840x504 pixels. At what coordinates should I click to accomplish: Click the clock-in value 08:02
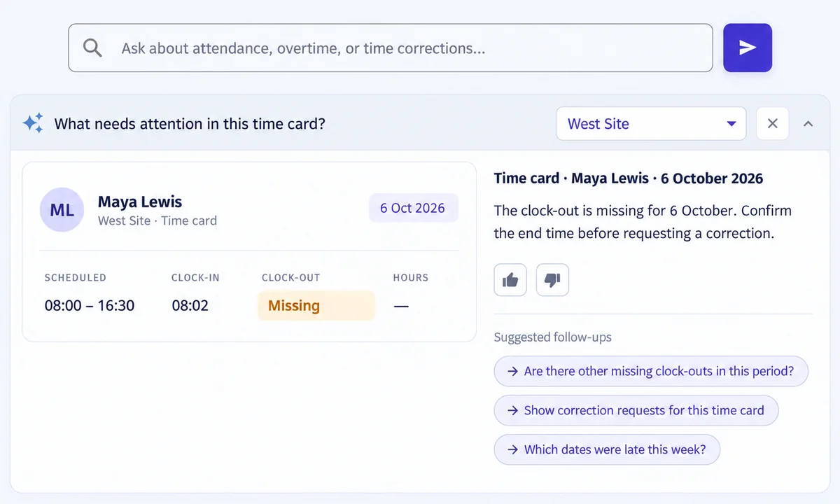pos(190,306)
